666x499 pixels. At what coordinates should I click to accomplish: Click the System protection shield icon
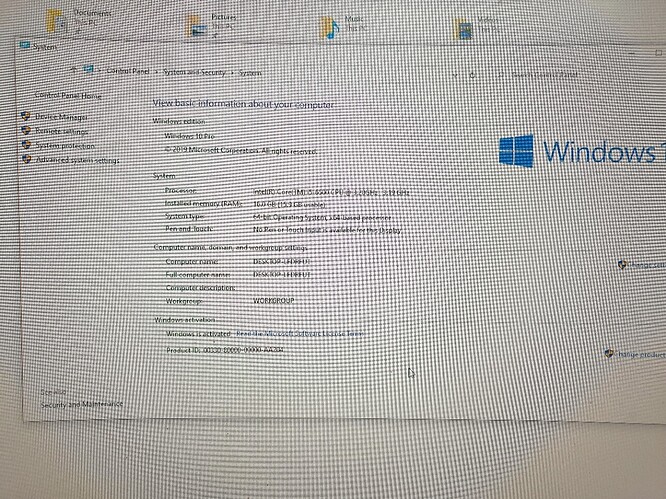click(x=26, y=145)
